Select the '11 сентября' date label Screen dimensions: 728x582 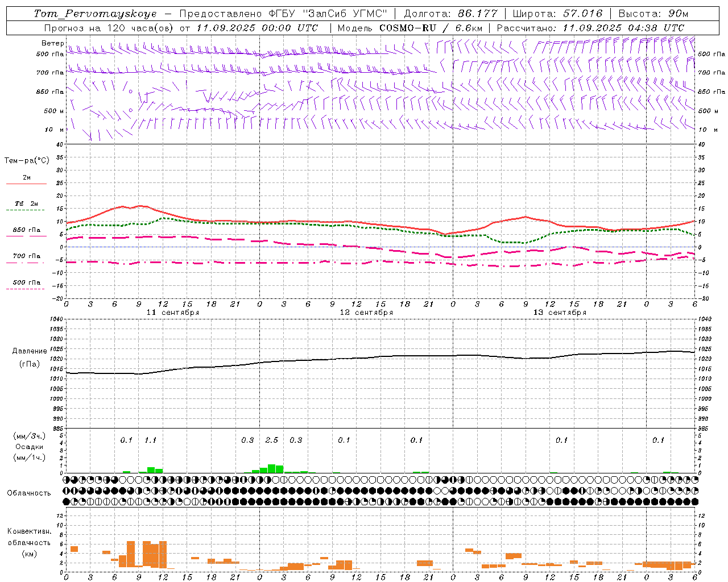(x=173, y=312)
